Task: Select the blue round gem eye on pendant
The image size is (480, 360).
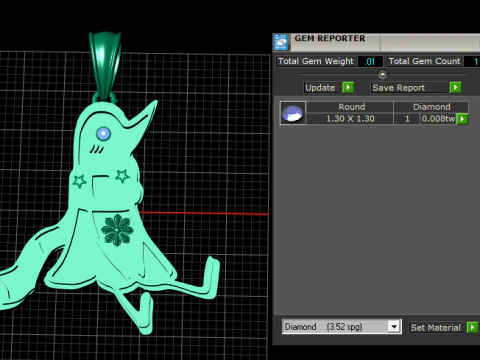Action: click(x=103, y=134)
